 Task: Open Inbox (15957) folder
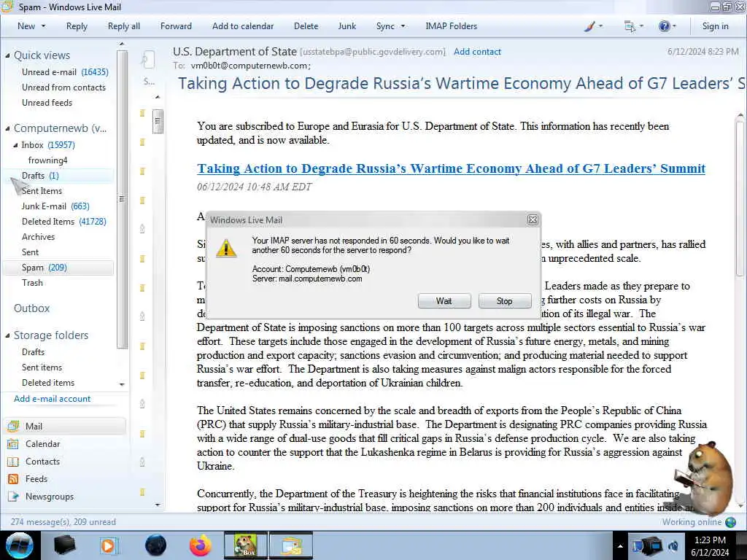click(47, 145)
